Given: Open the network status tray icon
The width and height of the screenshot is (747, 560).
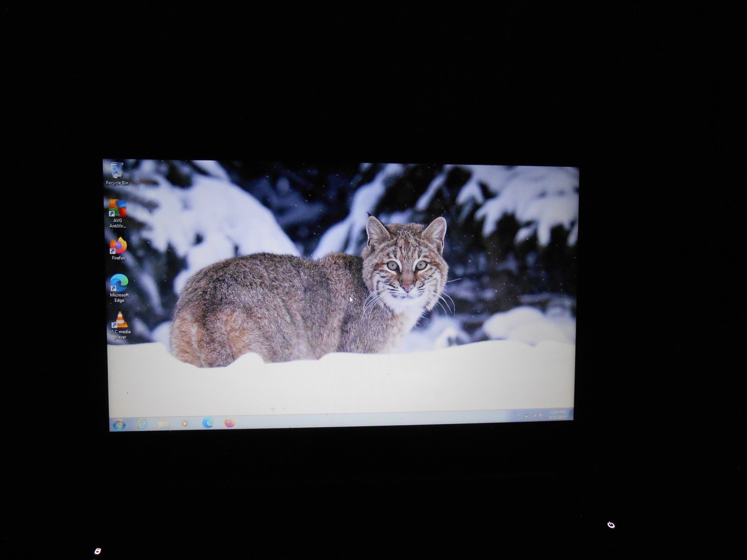Looking at the screenshot, I should (x=535, y=415).
